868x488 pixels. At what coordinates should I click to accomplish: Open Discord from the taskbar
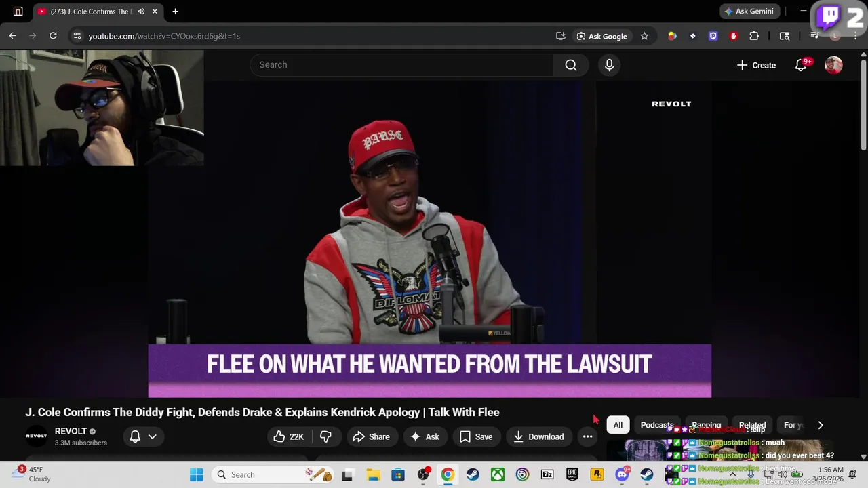(x=622, y=474)
